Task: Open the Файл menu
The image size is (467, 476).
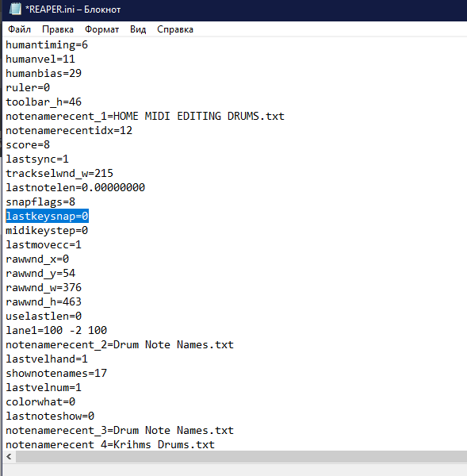Action: point(19,29)
